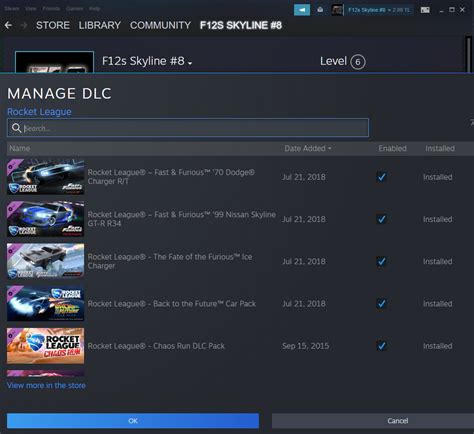
Task: Click the search magnifier icon
Action: tap(16, 128)
